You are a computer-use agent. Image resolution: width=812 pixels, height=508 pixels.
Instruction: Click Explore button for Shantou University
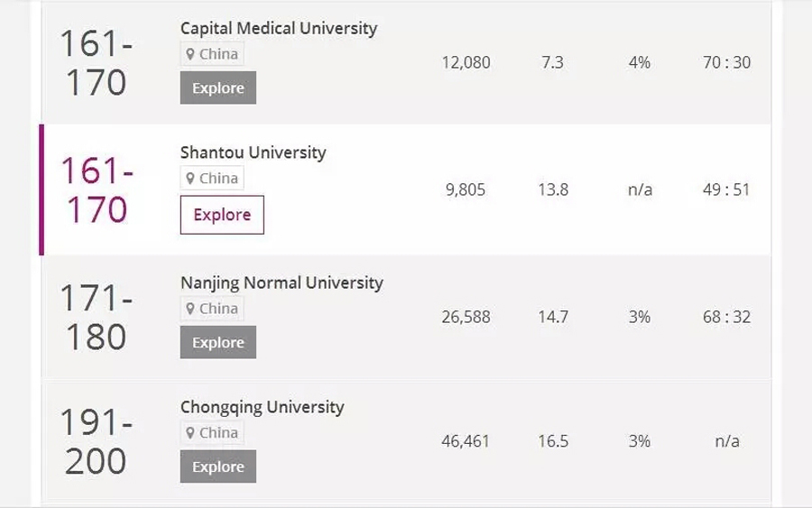[x=222, y=215]
